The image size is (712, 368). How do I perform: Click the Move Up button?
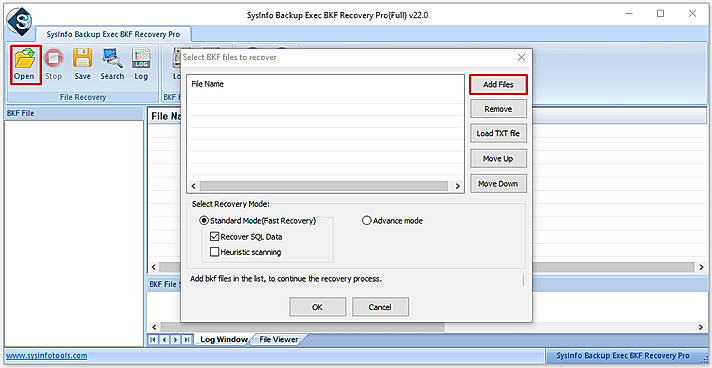coord(498,159)
